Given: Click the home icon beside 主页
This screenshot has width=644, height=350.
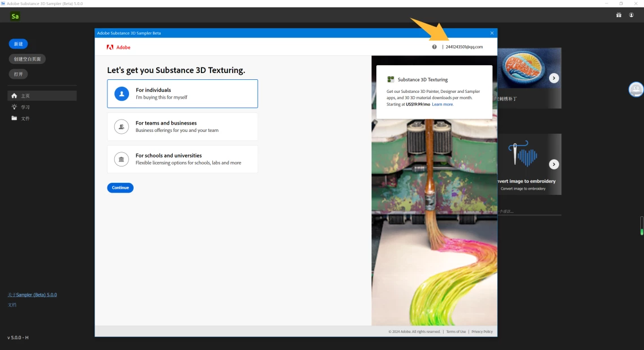Looking at the screenshot, I should pyautogui.click(x=14, y=96).
